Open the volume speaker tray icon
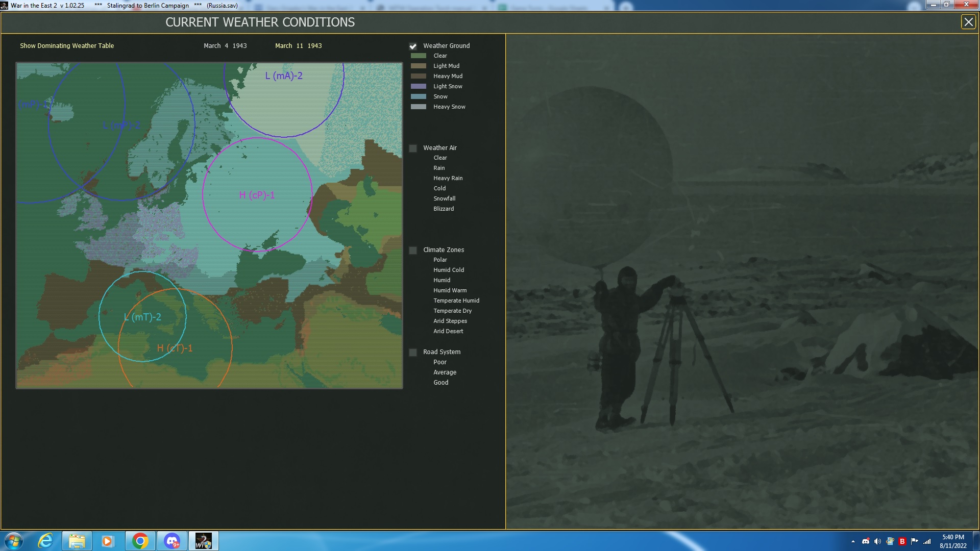980x551 pixels. tap(877, 541)
